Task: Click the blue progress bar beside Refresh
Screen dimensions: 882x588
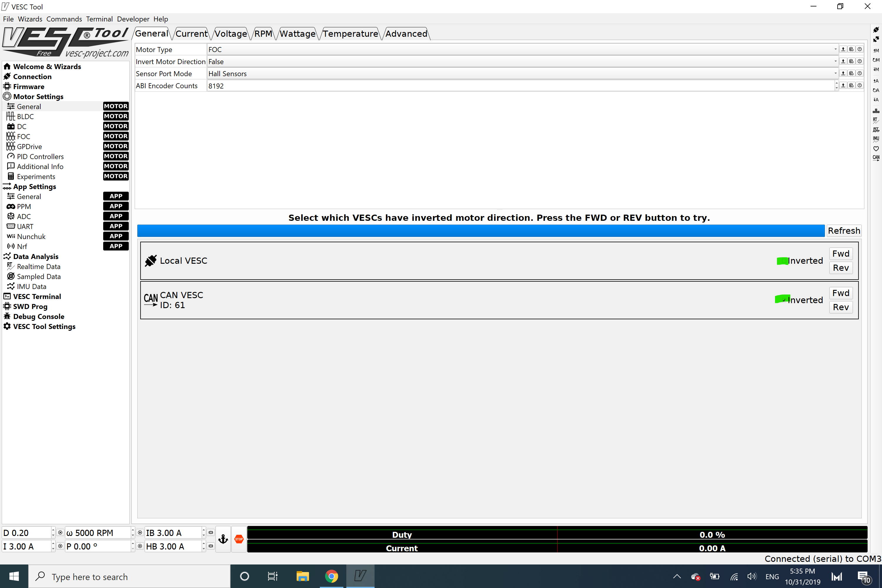Action: [x=481, y=230]
